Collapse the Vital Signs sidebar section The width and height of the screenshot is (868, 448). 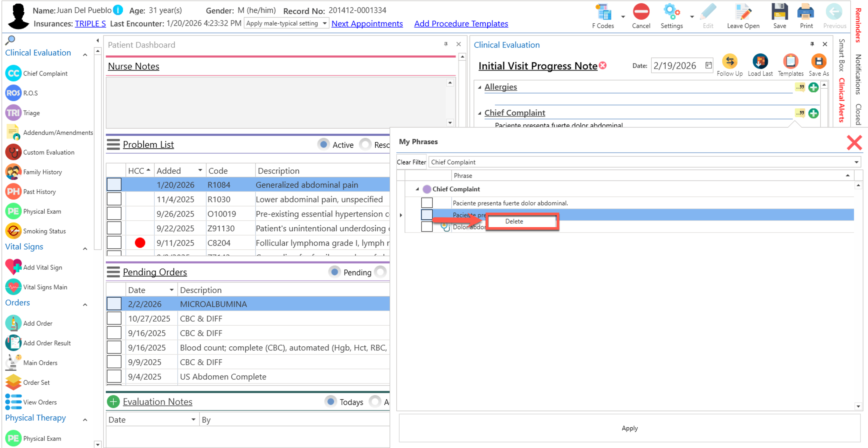(85, 249)
